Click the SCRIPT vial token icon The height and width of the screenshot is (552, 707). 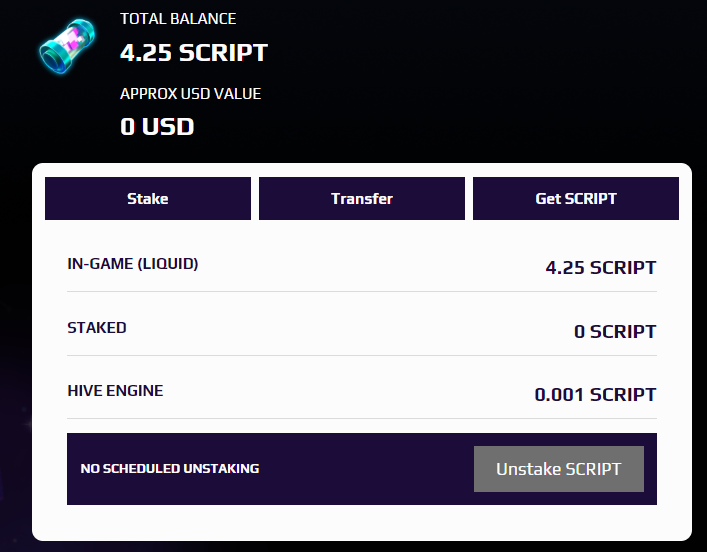coord(68,46)
